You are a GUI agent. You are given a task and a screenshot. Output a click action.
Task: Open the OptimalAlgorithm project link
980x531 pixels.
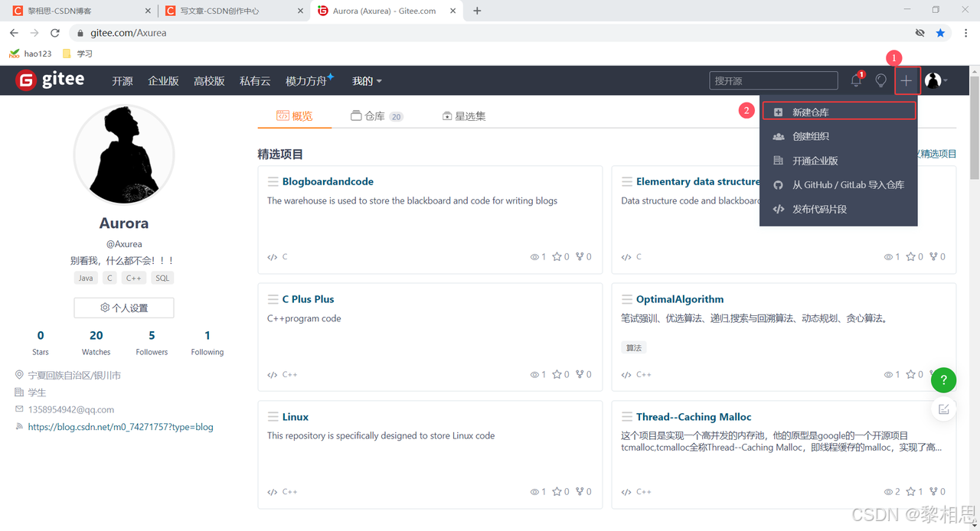click(679, 299)
